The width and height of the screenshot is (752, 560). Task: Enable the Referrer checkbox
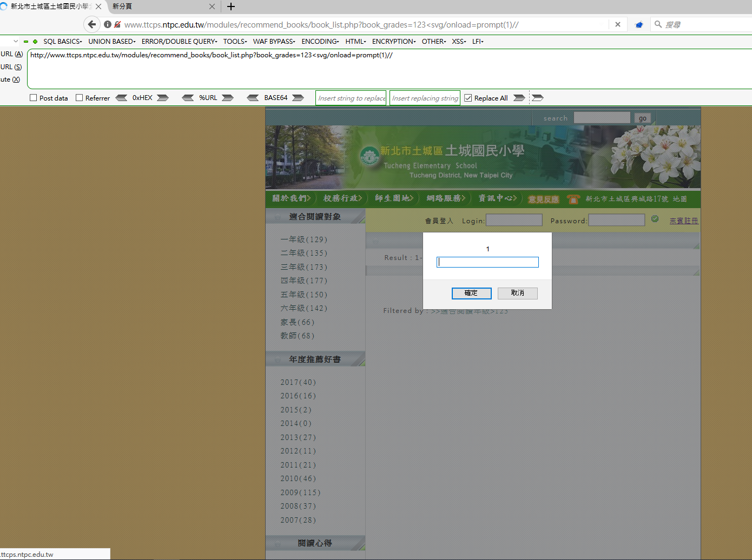click(x=80, y=98)
